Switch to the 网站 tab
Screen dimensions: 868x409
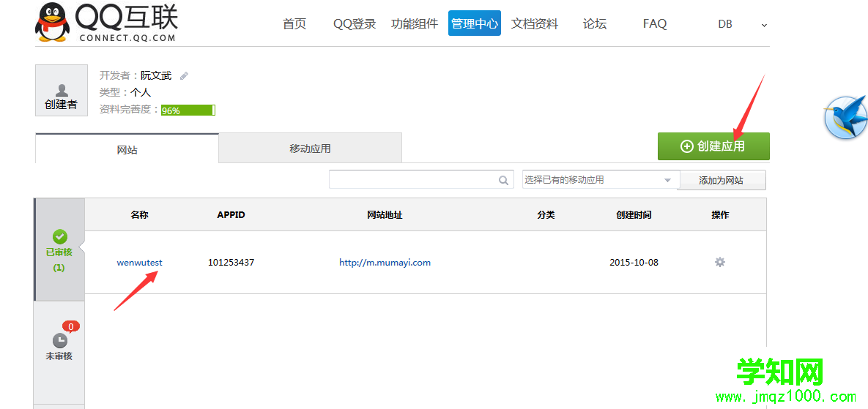click(x=127, y=149)
